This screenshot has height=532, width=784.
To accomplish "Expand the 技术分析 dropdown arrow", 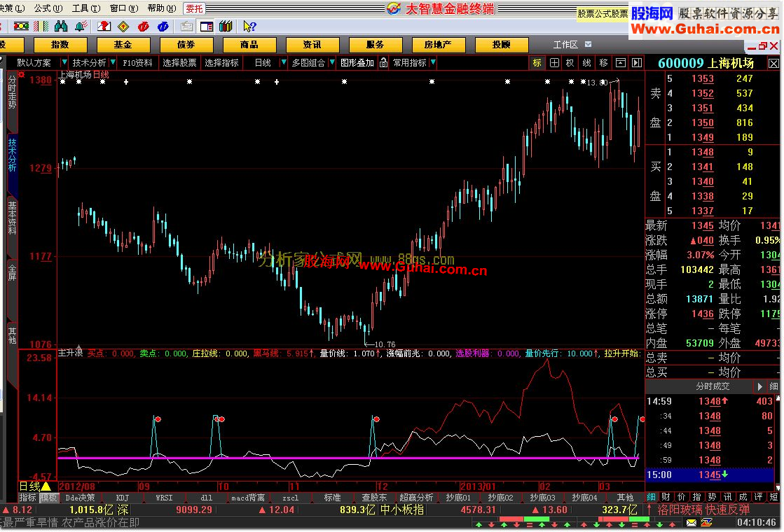I will pos(113,62).
